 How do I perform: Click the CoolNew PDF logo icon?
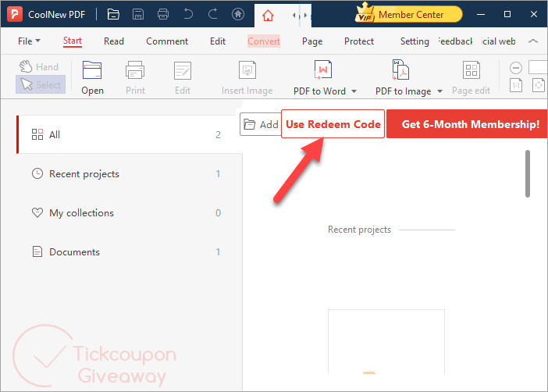point(15,14)
